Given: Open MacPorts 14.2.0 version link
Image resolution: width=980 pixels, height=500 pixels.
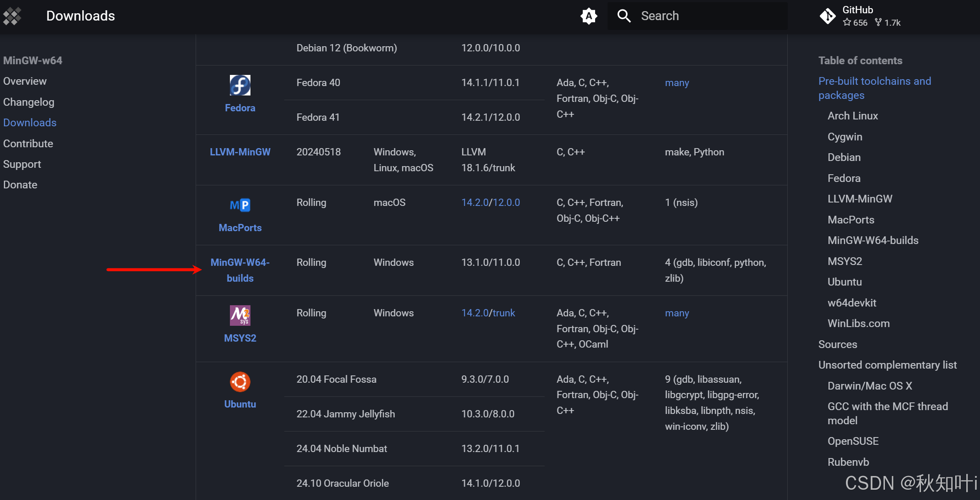Looking at the screenshot, I should point(474,202).
